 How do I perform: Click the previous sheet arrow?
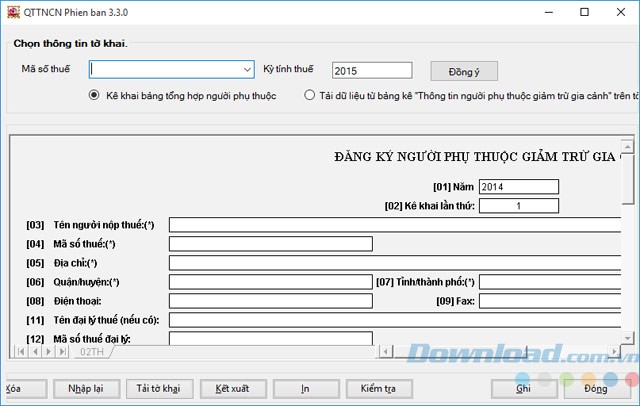click(35, 351)
